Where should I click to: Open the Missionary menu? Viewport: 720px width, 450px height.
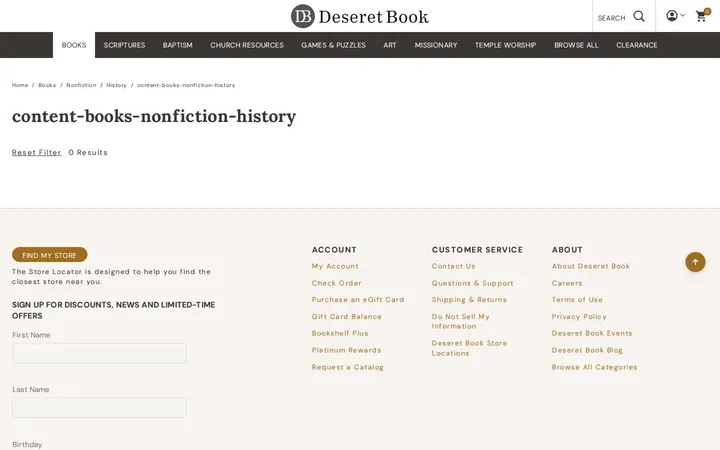(436, 45)
